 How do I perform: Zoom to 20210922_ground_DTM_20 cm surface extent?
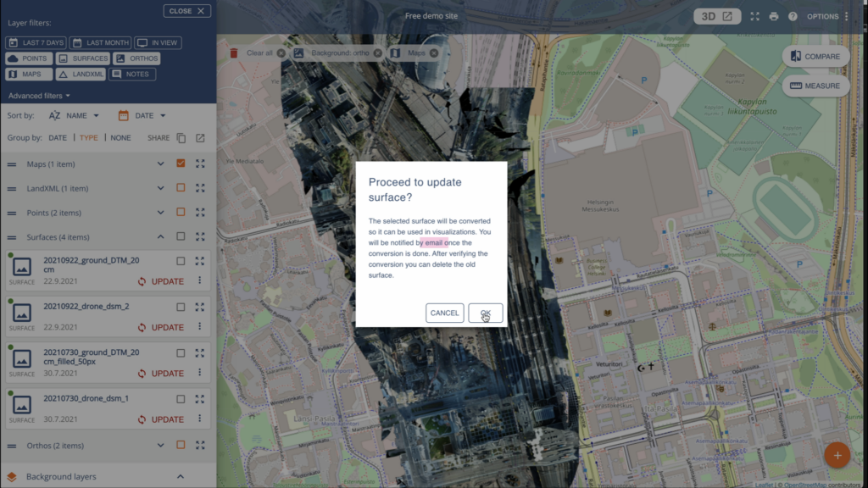[200, 261]
